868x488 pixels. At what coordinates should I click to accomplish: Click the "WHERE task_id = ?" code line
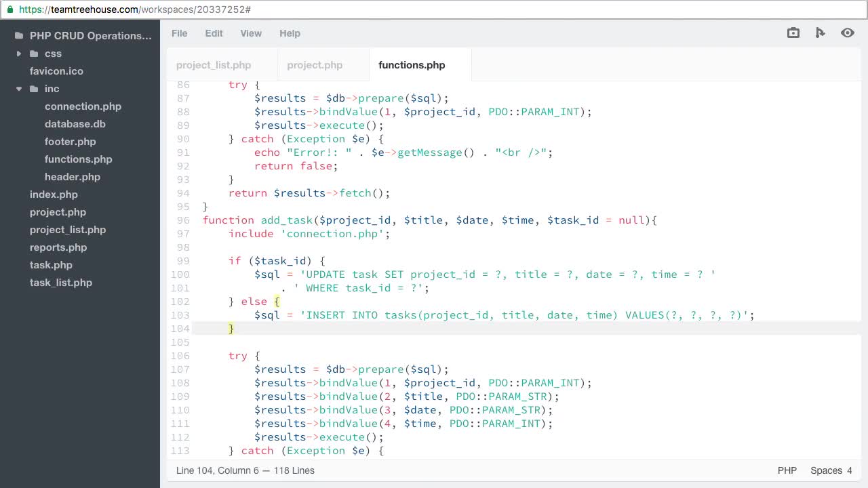[355, 288]
